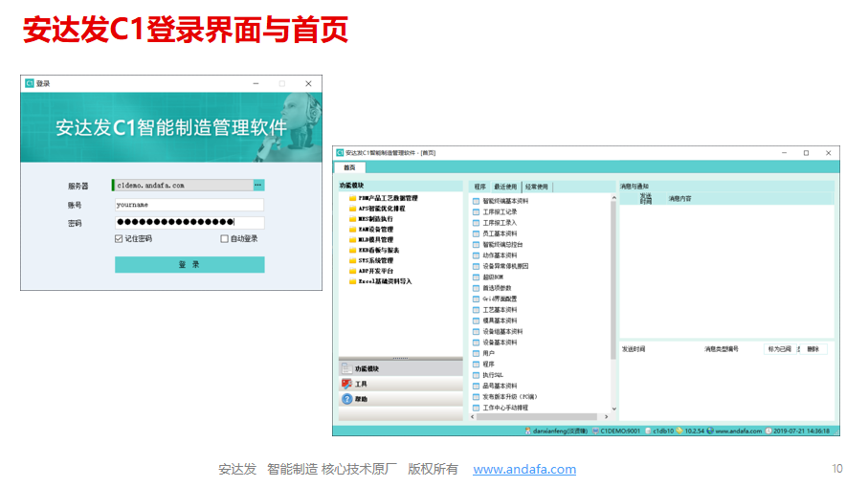The image size is (868, 487).
Task: Click the 工具 toolbox icon
Action: [346, 384]
